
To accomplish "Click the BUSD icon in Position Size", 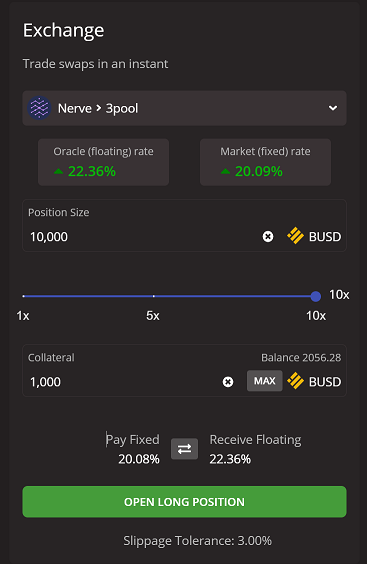I will (x=295, y=236).
